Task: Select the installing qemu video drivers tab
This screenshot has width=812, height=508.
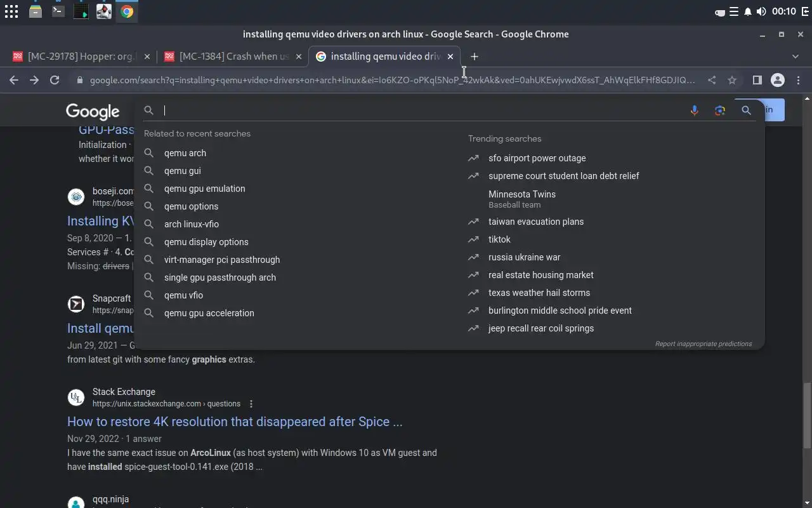Action: tap(384, 57)
